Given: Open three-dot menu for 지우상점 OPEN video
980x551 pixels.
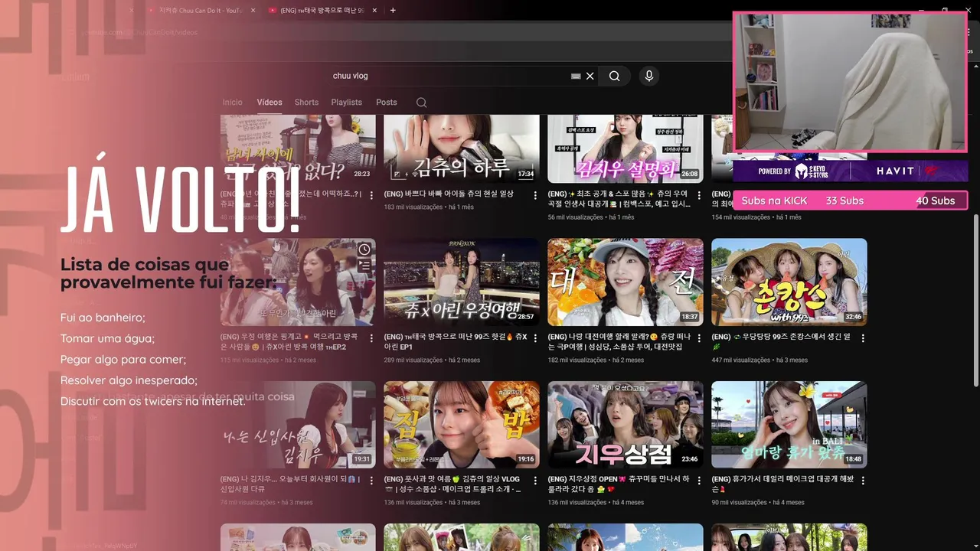Looking at the screenshot, I should [699, 481].
